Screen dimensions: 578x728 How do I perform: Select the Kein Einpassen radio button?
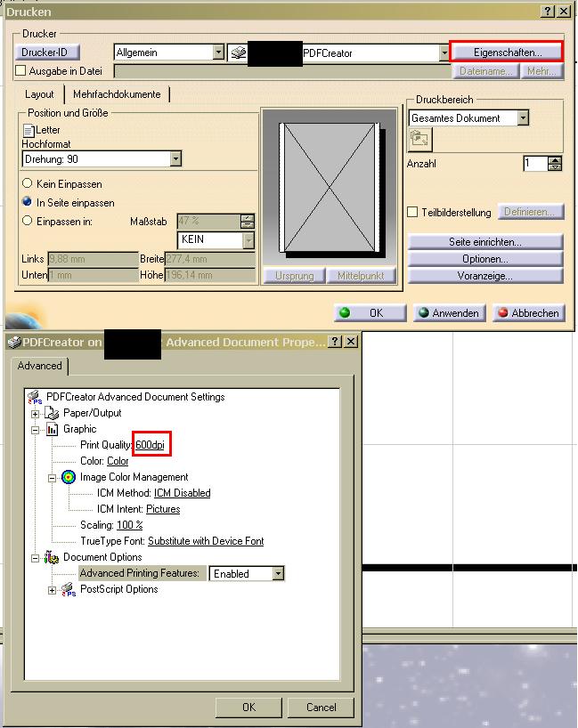(27, 183)
